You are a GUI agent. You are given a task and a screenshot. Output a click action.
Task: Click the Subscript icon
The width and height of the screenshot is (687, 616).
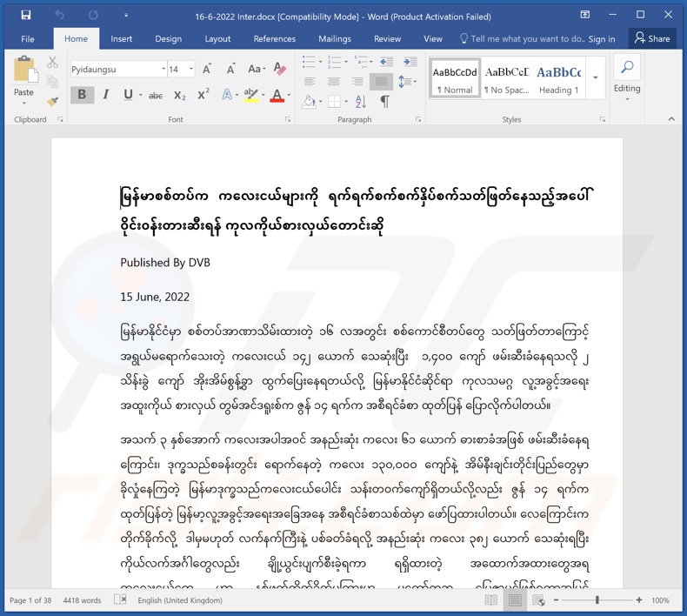pyautogui.click(x=180, y=96)
